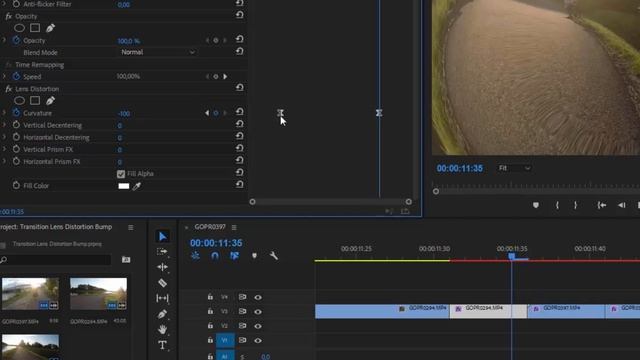
Task: Toggle animation stopwatch for Curvature
Action: pos(16,113)
